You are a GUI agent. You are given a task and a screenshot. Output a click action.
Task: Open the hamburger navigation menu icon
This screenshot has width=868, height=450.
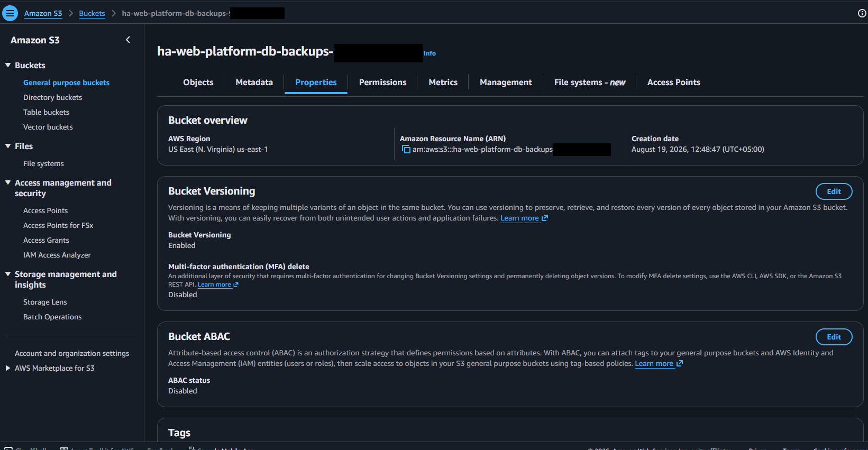[10, 13]
